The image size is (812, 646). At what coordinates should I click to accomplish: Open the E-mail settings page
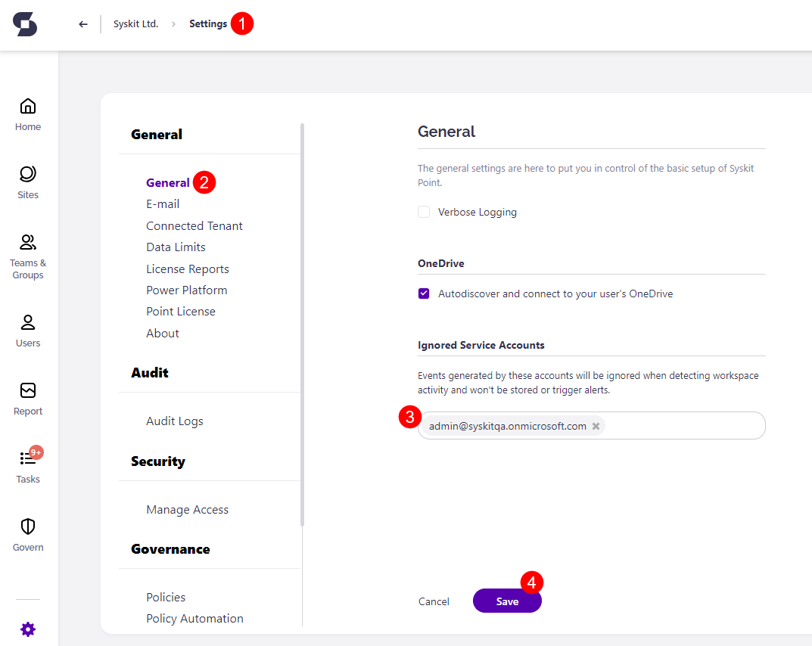(x=163, y=203)
